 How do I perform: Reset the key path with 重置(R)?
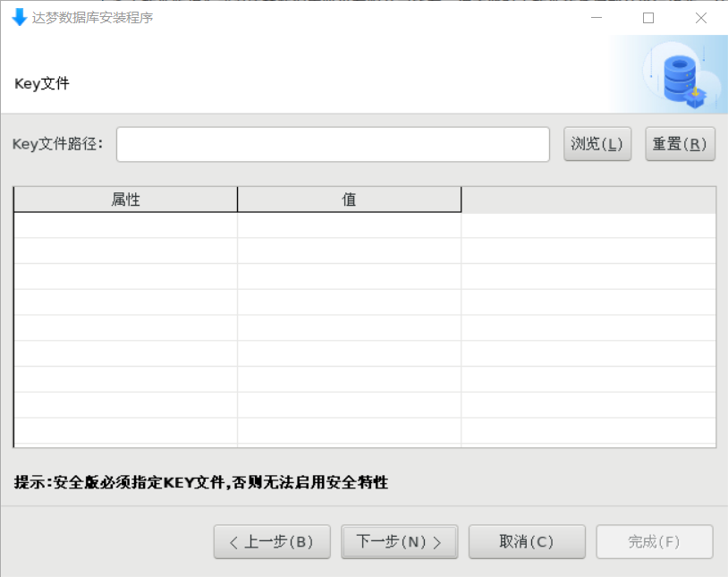click(x=680, y=144)
